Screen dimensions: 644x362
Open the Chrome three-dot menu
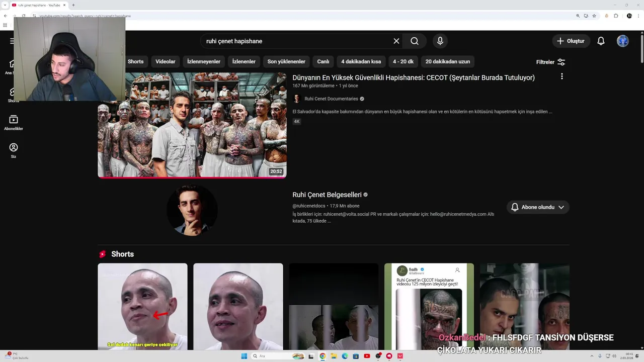(x=638, y=16)
